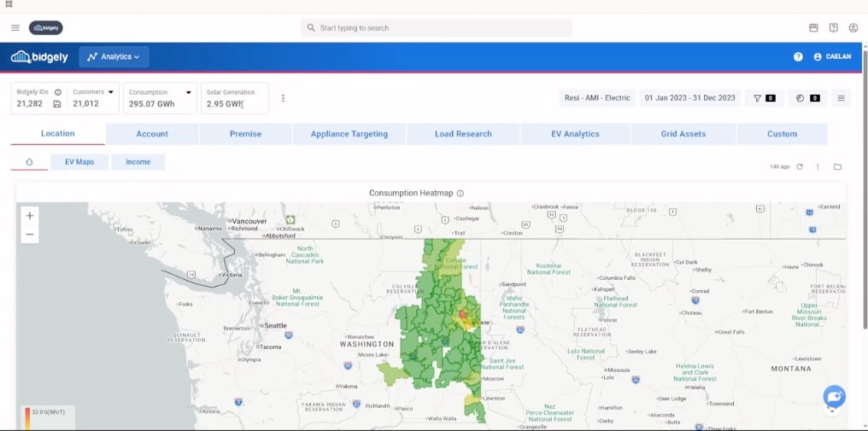Click the info icon next to Consumption Heatmap

pyautogui.click(x=460, y=194)
